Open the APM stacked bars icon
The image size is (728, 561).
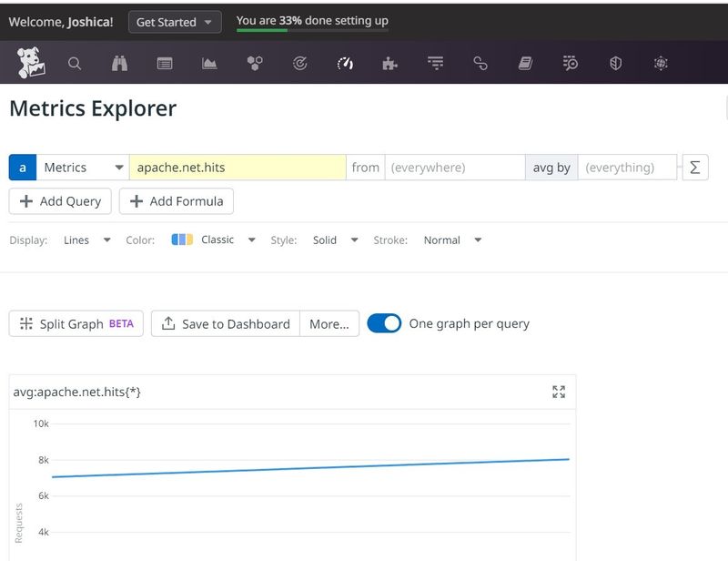click(x=435, y=63)
